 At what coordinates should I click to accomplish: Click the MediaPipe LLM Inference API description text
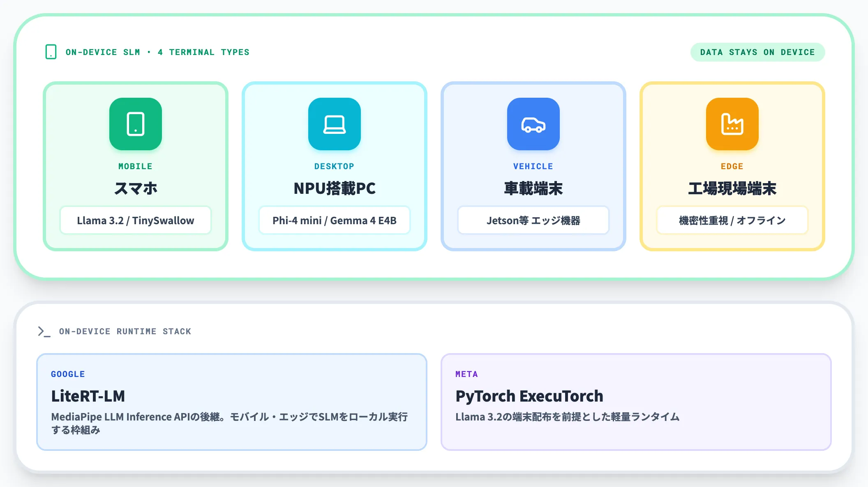[229, 423]
